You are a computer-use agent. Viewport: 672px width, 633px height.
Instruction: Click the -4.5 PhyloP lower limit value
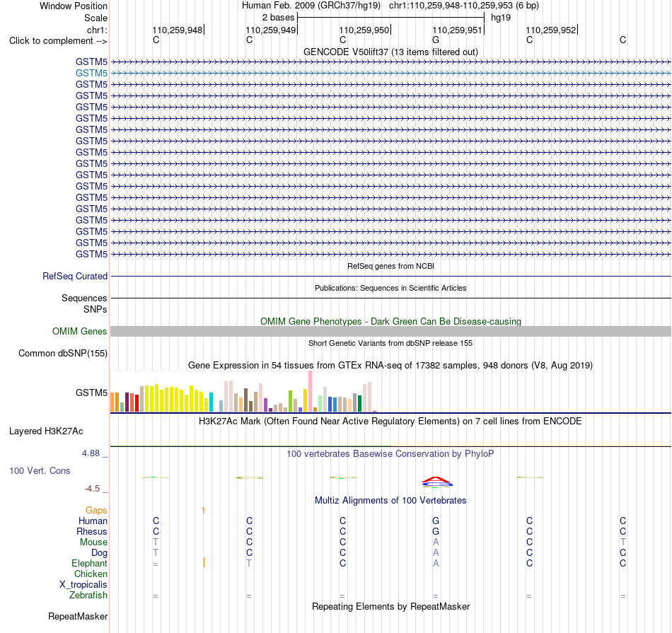pos(92,489)
